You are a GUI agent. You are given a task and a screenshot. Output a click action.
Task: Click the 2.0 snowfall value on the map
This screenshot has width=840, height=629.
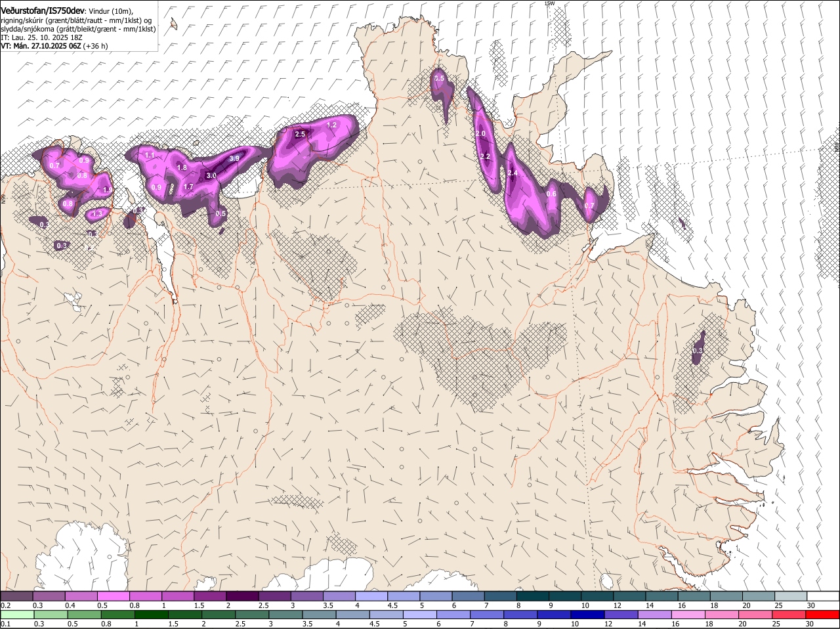(x=480, y=133)
